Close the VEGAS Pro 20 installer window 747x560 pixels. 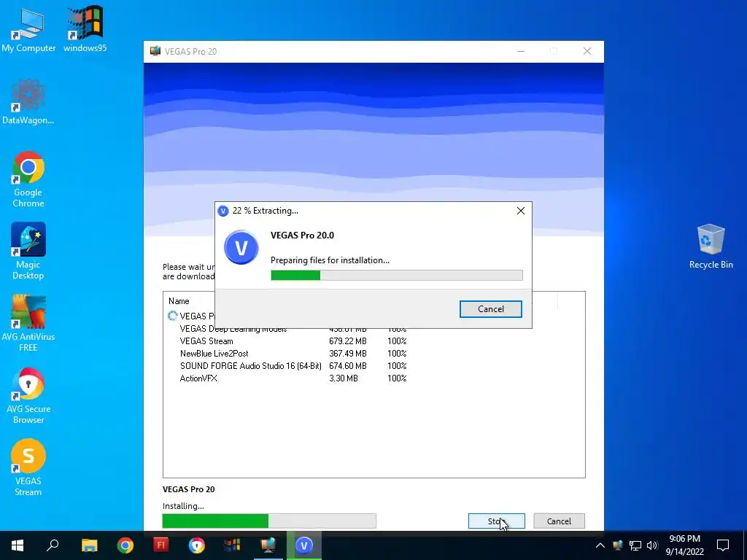[587, 52]
